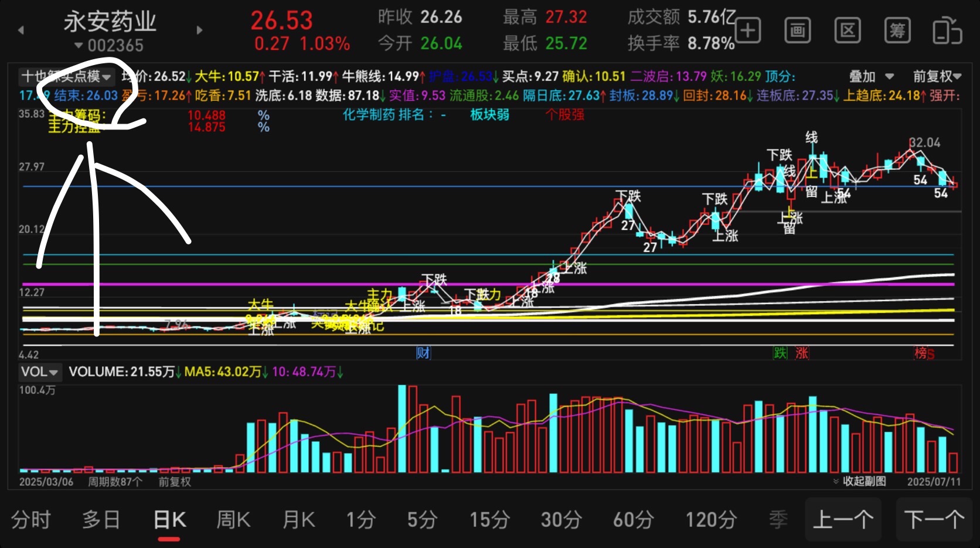
Task: Open the 跌 marker below the chart
Action: (x=780, y=353)
